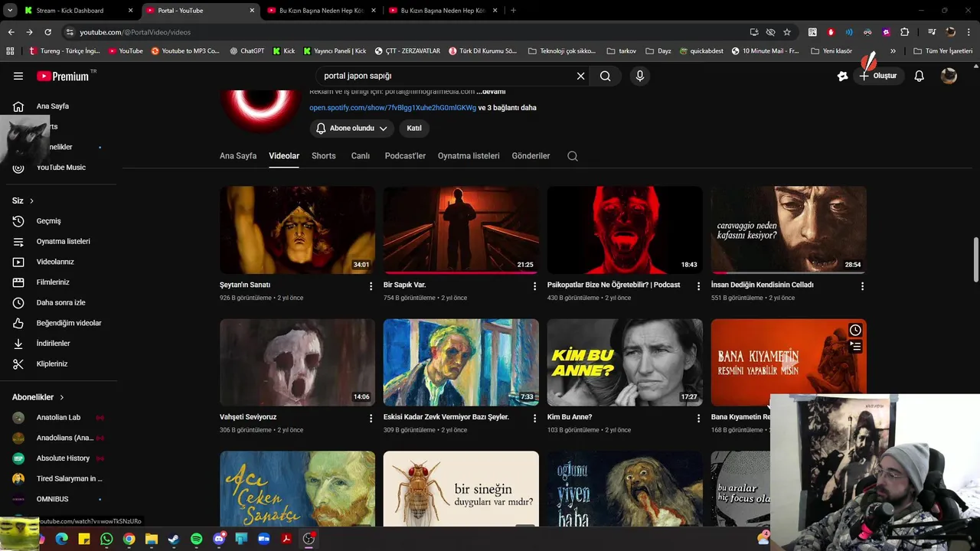Screen dimensions: 980x551
Task: Switch to the channel Ana Sayfa tab
Action: point(238,155)
